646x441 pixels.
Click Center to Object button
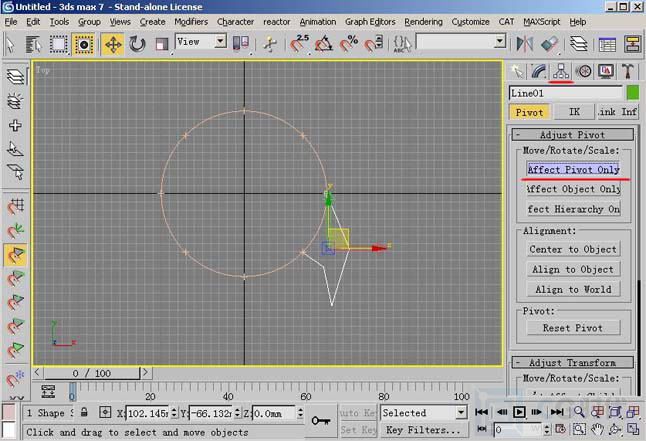(x=573, y=249)
